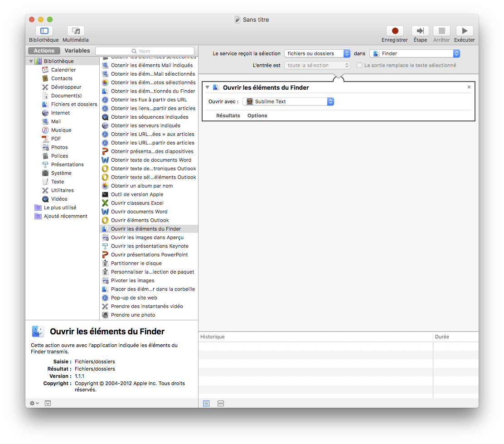The image size is (504, 444).
Task: Click the Durée column header
Action: (x=456, y=337)
